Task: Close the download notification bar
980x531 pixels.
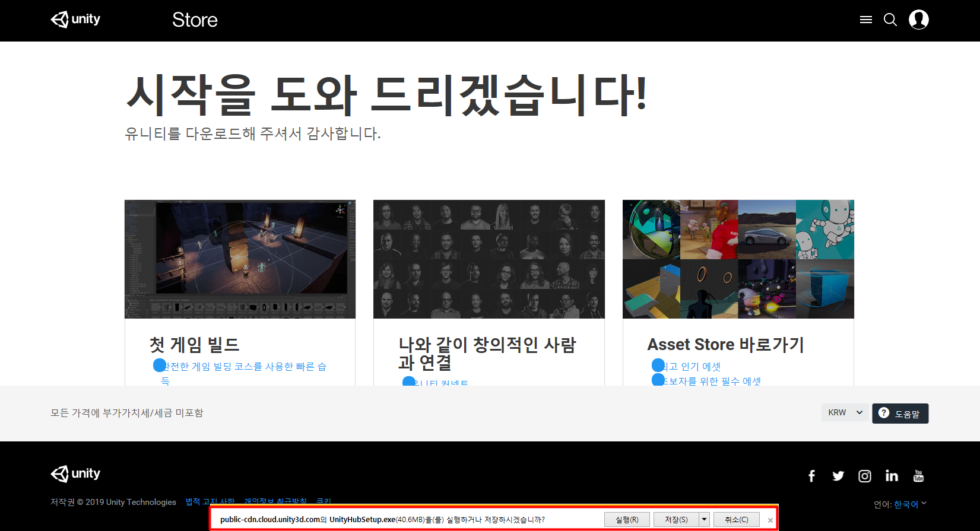Action: (x=770, y=520)
